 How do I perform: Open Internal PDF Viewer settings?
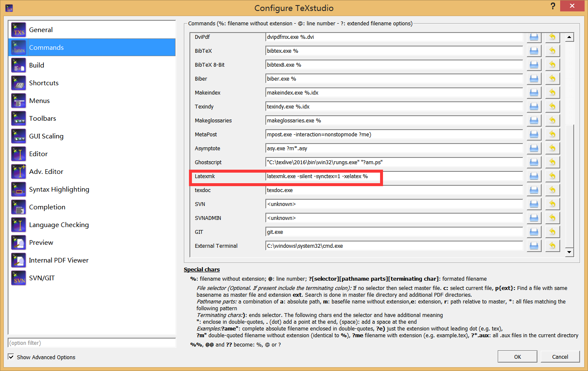pyautogui.click(x=92, y=260)
